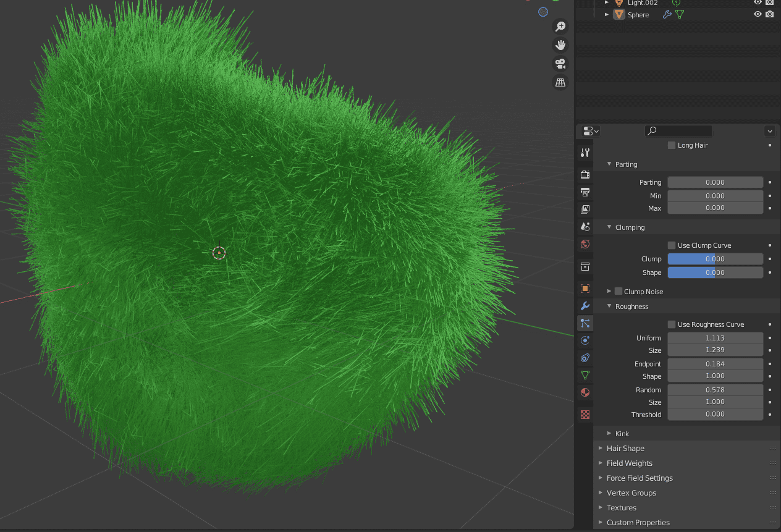
Task: Click the camera view icon in the viewport
Action: coord(560,64)
